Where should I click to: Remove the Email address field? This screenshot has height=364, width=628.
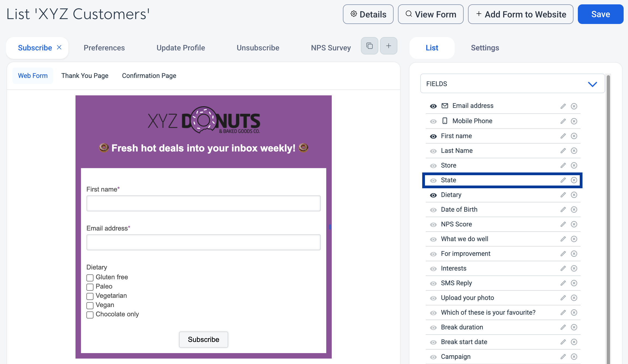tap(574, 106)
